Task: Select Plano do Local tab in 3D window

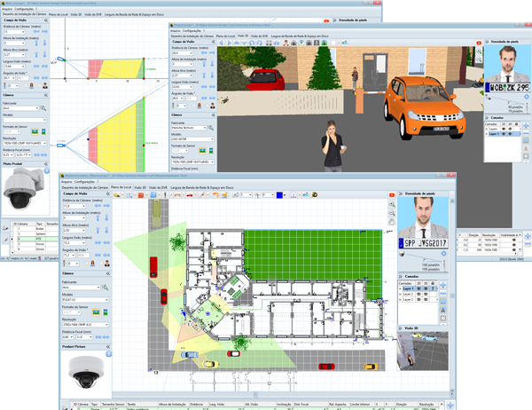Action: [225, 35]
